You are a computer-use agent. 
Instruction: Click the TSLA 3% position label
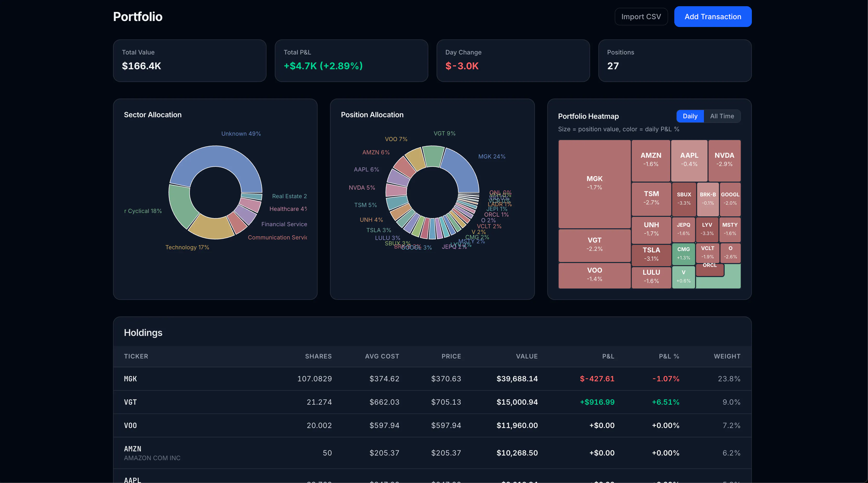click(x=379, y=230)
